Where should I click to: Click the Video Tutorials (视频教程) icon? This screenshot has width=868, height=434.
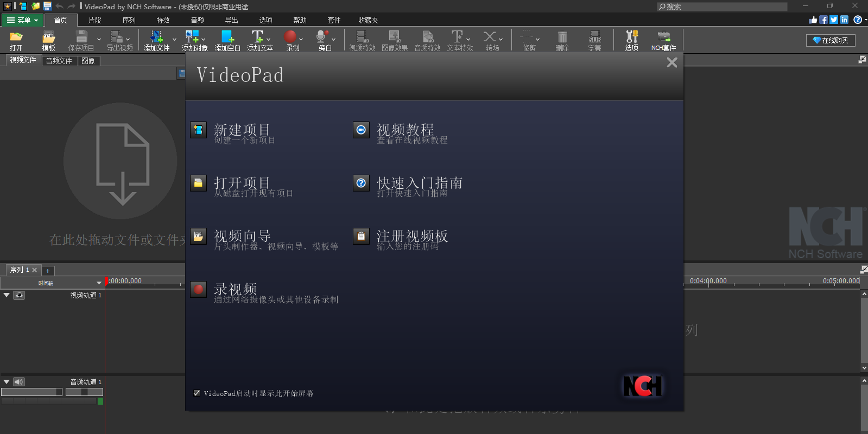click(361, 130)
